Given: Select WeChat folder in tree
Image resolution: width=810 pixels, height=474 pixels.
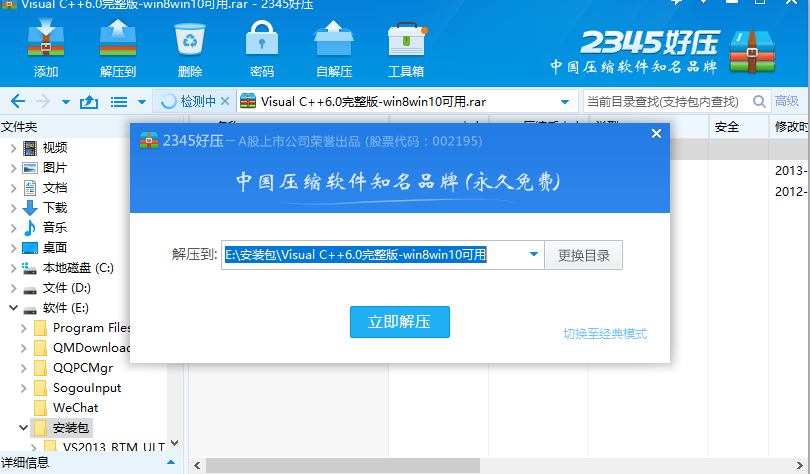Looking at the screenshot, I should click(75, 408).
